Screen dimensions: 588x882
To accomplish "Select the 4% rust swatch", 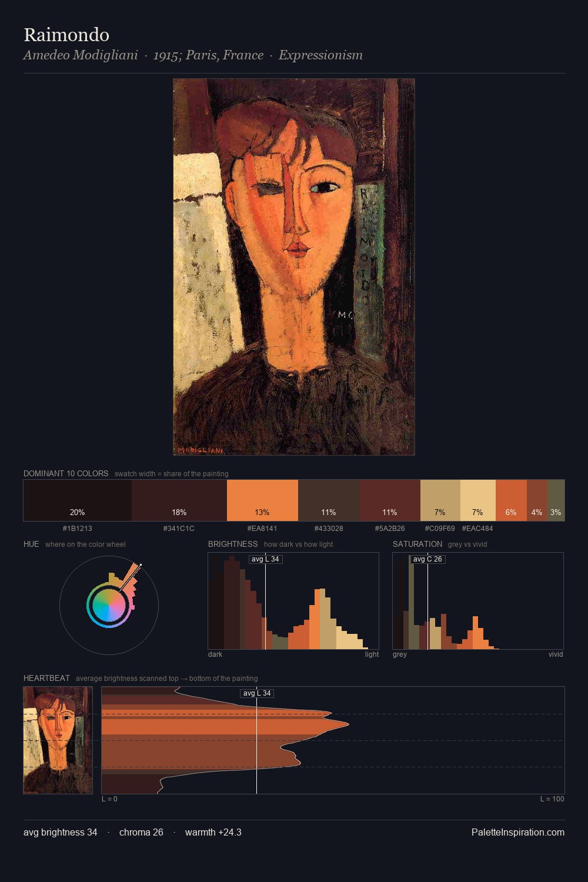I will pos(537,500).
